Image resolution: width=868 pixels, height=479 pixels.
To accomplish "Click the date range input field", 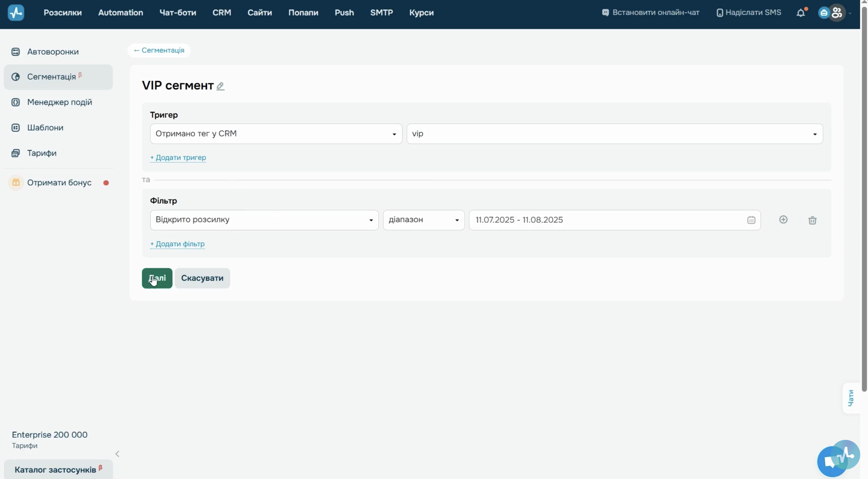I will tap(615, 220).
